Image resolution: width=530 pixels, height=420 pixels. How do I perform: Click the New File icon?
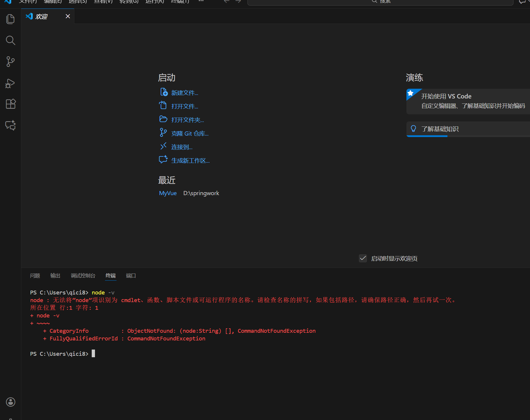(164, 92)
